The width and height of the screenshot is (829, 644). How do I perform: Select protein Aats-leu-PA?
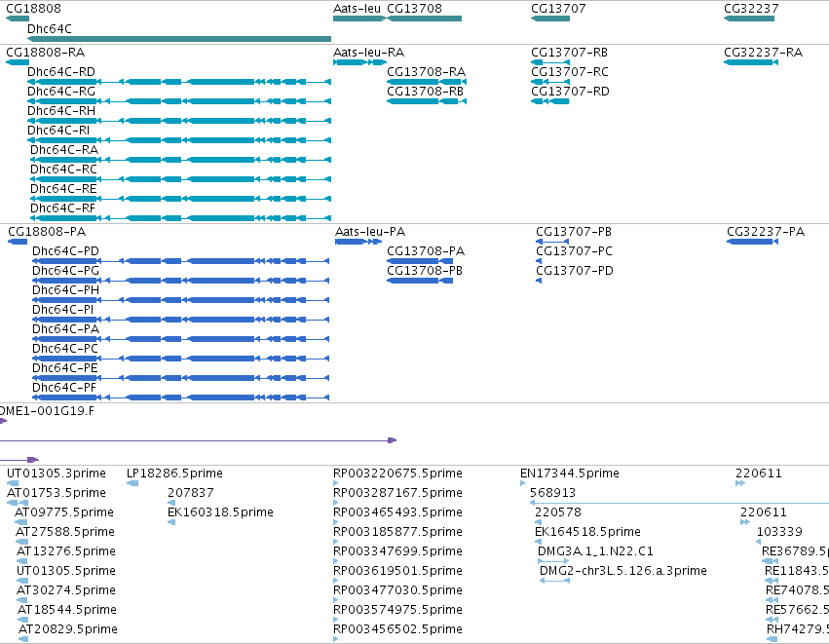358,242
